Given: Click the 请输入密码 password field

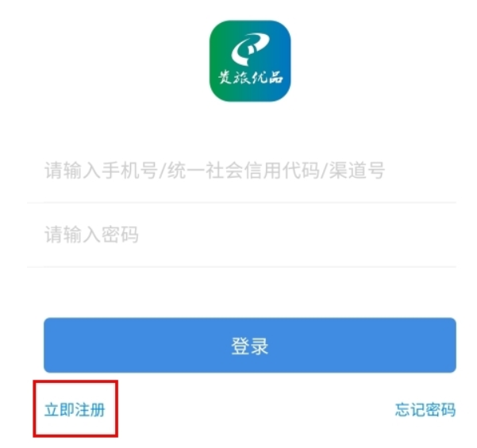Looking at the screenshot, I should [x=242, y=235].
